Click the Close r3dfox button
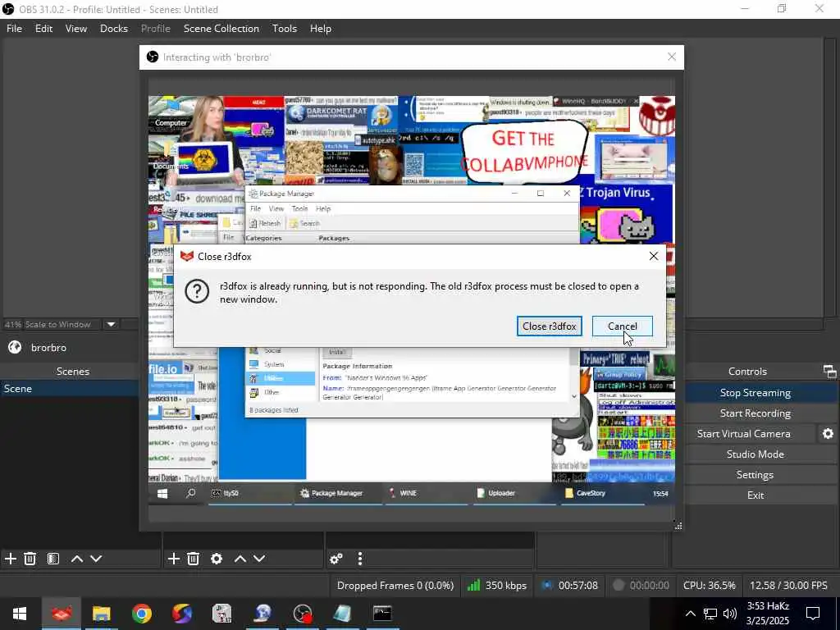This screenshot has width=840, height=630. 549,326
